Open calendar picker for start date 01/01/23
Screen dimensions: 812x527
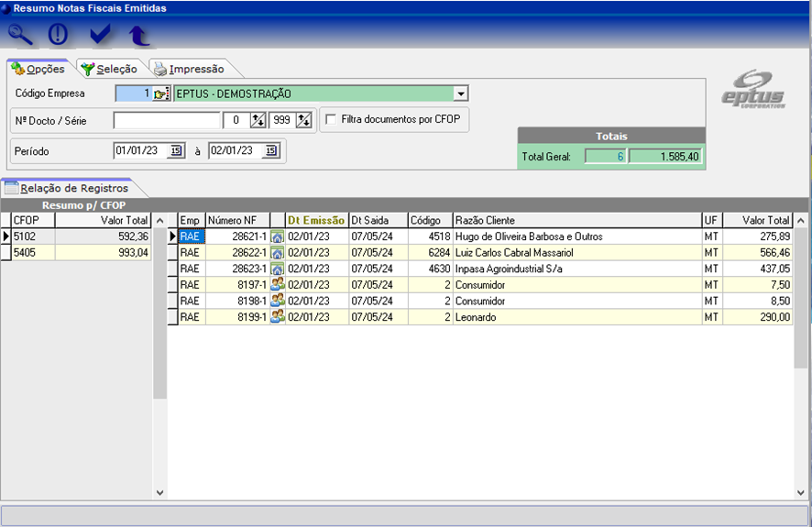[x=176, y=151]
